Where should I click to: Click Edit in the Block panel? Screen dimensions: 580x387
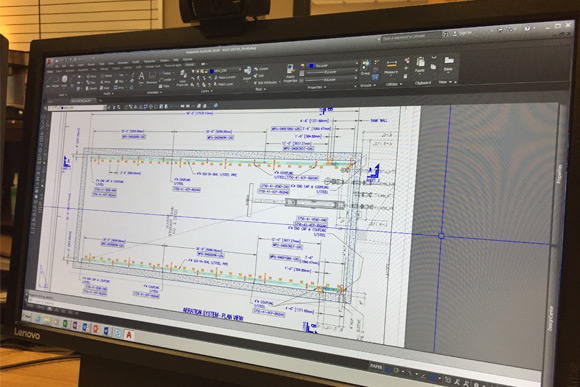point(259,76)
